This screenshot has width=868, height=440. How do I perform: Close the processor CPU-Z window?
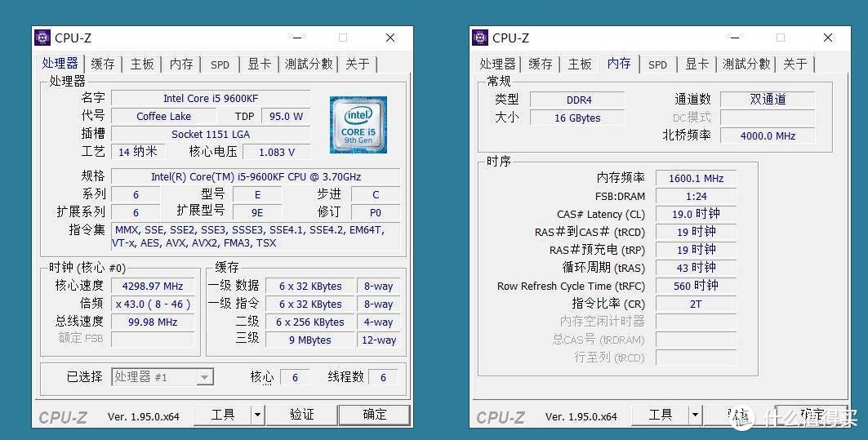[390, 38]
